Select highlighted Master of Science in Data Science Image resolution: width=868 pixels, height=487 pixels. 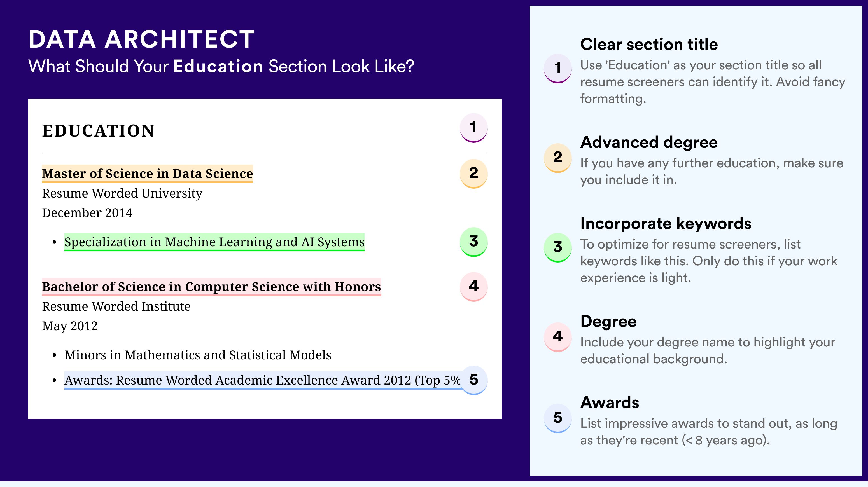coord(147,174)
